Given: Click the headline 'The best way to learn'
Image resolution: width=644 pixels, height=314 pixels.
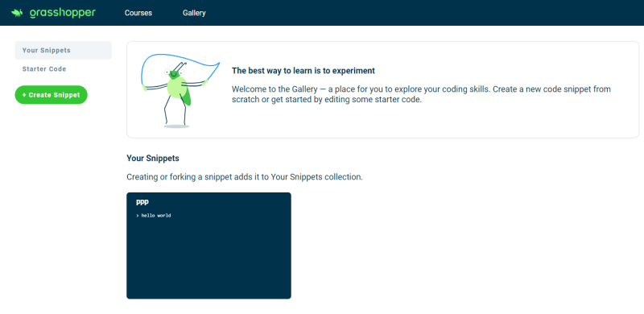Looking at the screenshot, I should coord(303,71).
